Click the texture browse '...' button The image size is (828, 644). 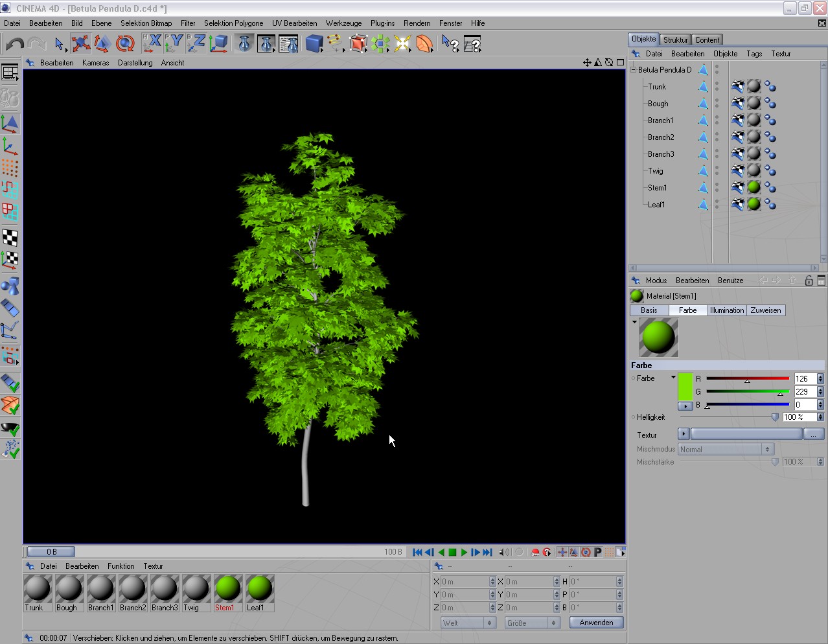(813, 435)
